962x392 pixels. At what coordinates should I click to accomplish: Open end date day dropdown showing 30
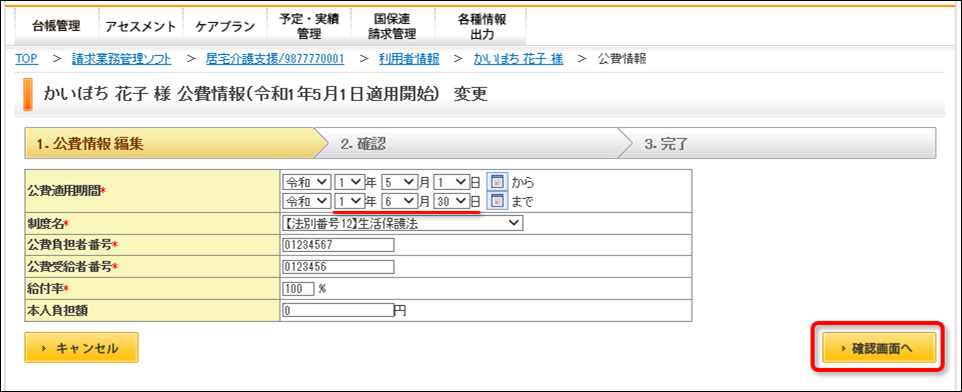pyautogui.click(x=451, y=201)
